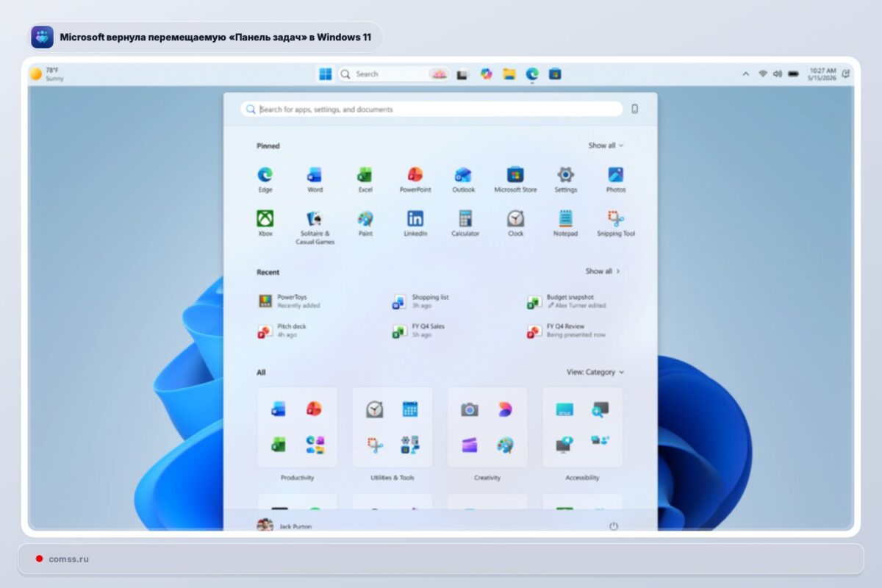Viewport: 882px width, 588px height.
Task: Open Excel in the Pinned section
Action: [x=365, y=179]
